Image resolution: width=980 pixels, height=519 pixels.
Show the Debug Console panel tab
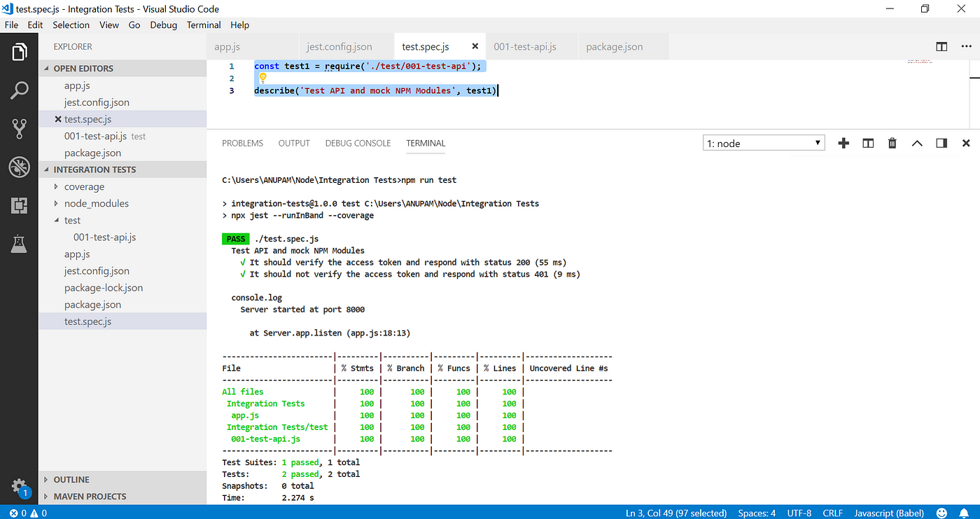[x=358, y=143]
